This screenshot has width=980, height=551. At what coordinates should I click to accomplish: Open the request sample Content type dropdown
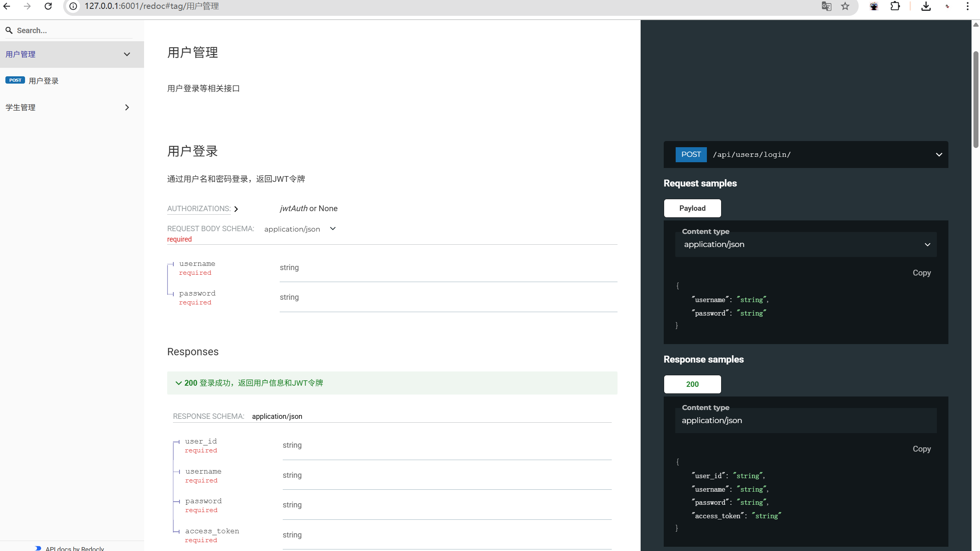coord(805,245)
